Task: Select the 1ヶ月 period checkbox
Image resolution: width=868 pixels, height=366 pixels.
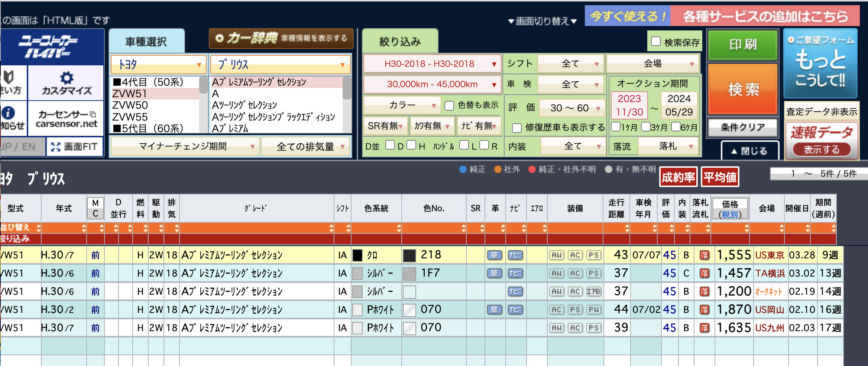Action: 616,127
